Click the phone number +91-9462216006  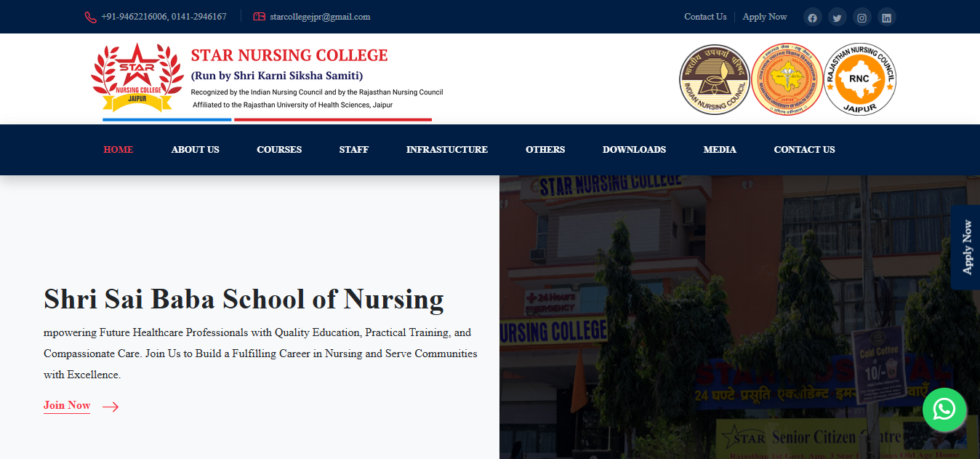coord(134,17)
